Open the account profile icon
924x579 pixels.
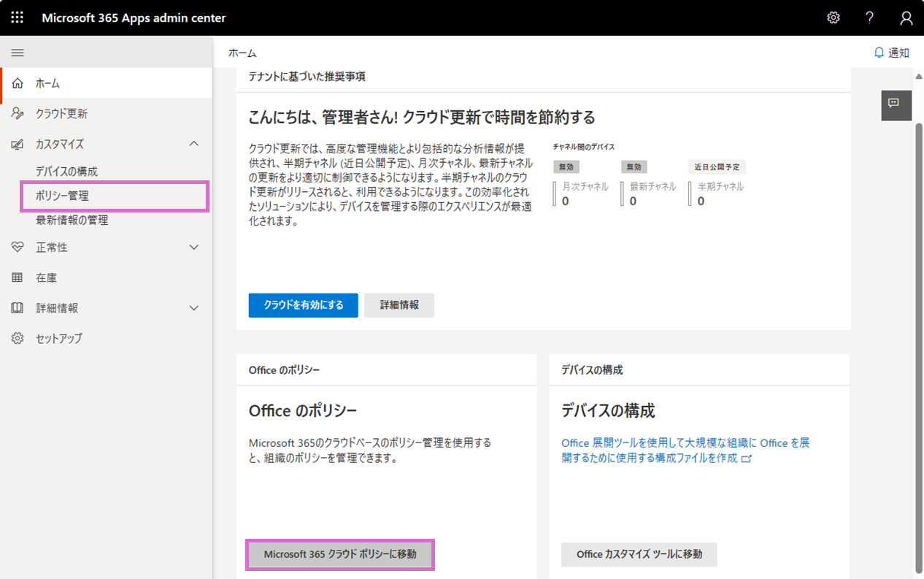906,18
